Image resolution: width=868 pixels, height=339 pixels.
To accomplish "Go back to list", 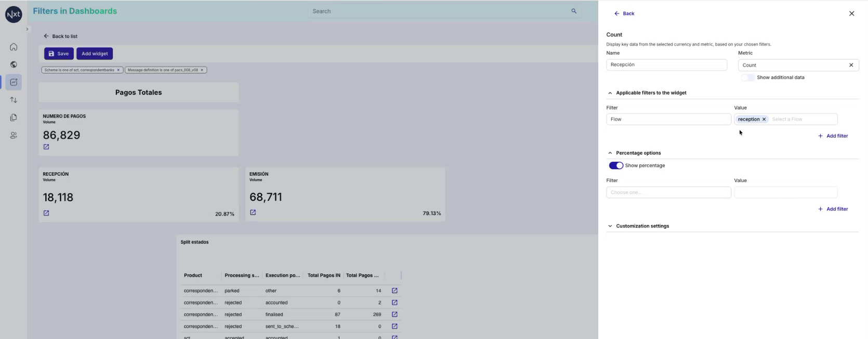I will (60, 36).
